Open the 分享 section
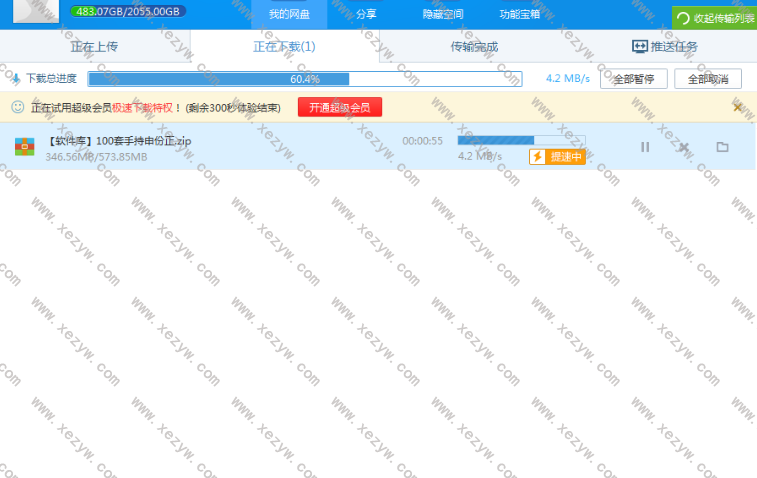This screenshot has height=478, width=757. pos(367,15)
